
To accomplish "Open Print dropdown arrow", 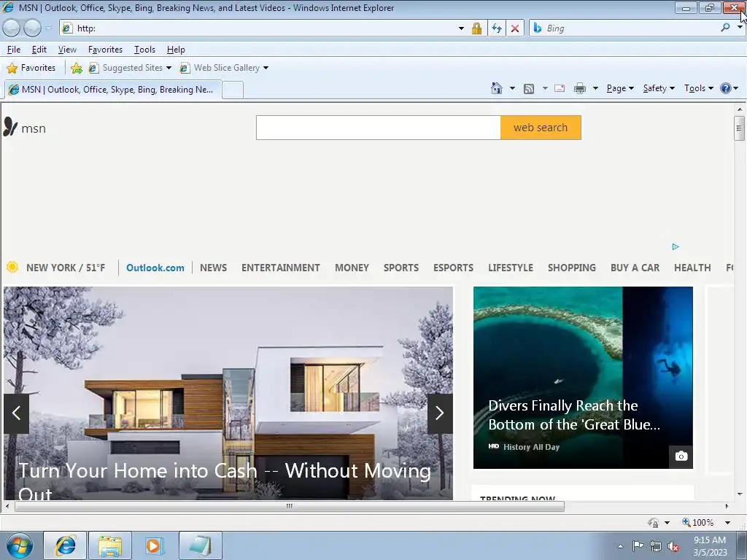I will pyautogui.click(x=595, y=88).
